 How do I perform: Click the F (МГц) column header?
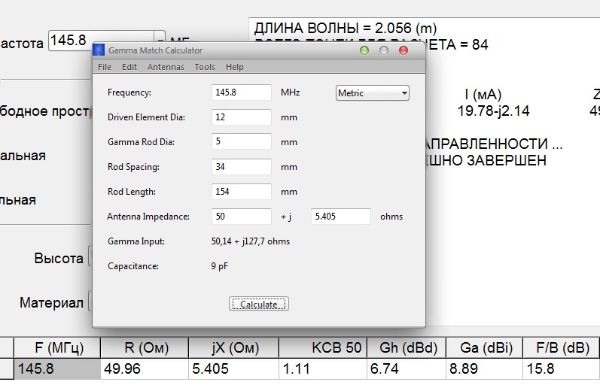click(57, 348)
